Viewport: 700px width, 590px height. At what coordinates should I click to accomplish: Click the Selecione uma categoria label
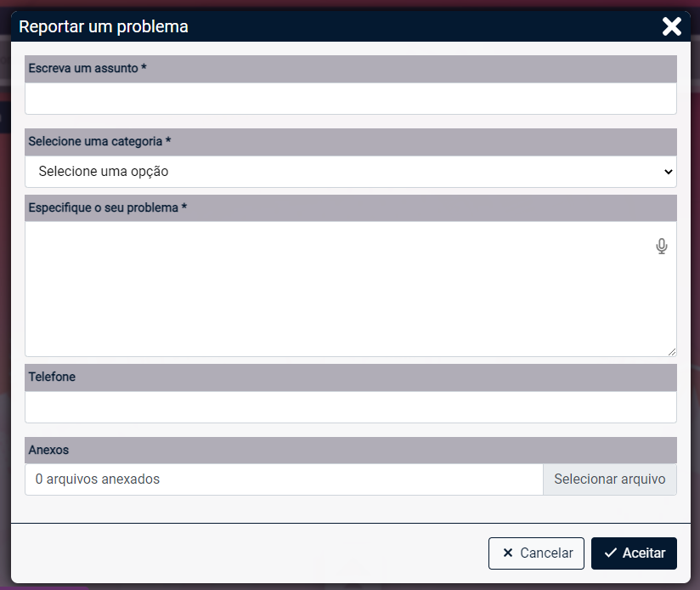pyautogui.click(x=99, y=142)
